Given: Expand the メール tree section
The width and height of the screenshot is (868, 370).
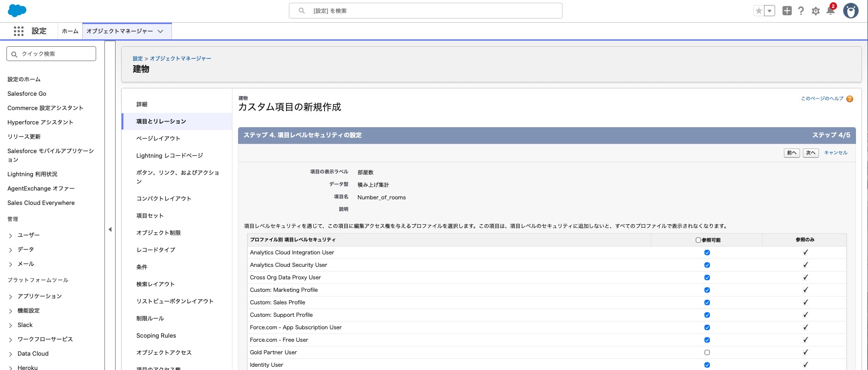Looking at the screenshot, I should pos(11,264).
